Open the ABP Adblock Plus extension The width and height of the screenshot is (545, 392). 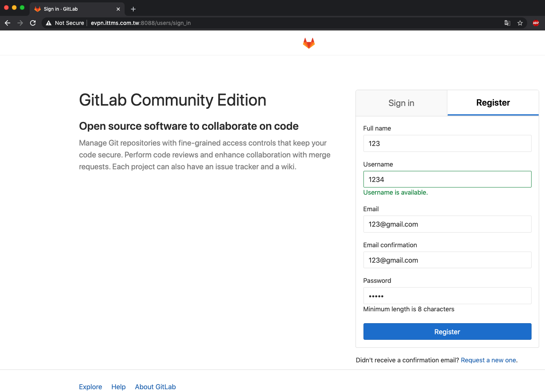[536, 23]
